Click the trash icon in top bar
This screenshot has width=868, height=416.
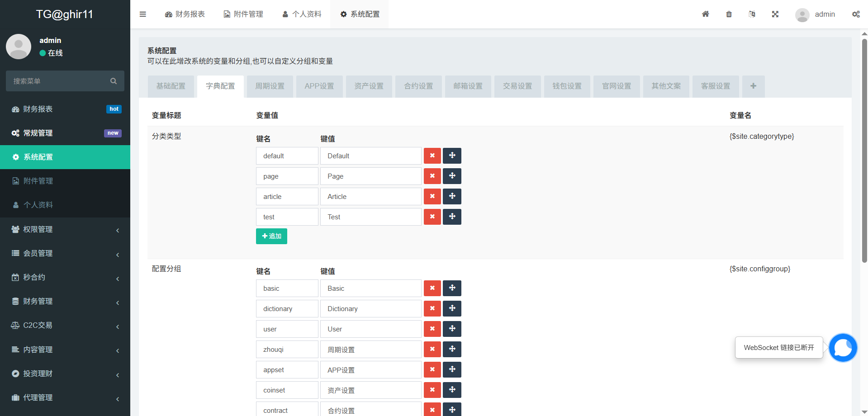(x=729, y=14)
